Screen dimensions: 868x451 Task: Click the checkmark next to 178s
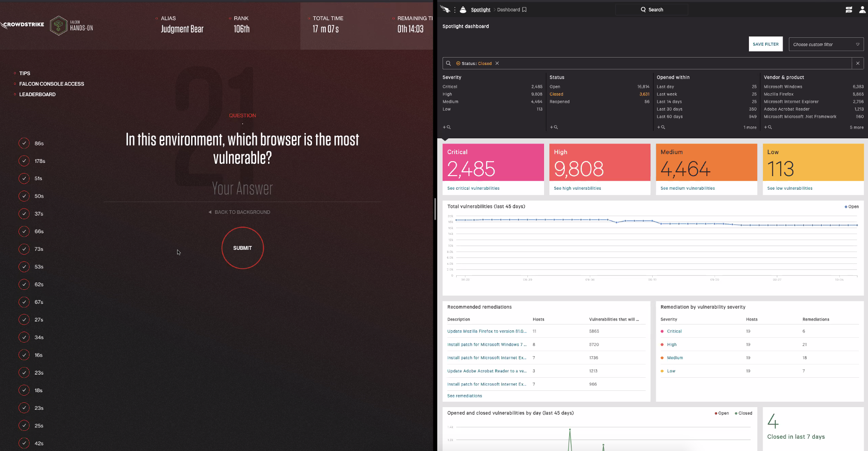pos(24,161)
